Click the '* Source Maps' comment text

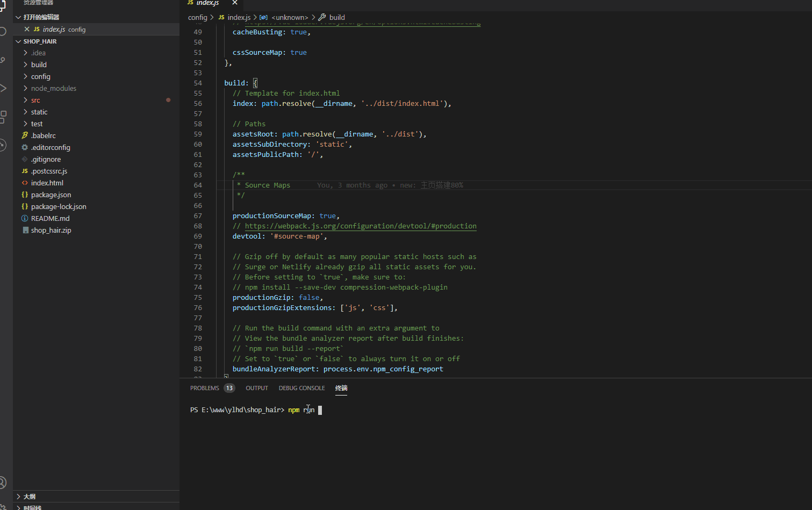(x=263, y=185)
